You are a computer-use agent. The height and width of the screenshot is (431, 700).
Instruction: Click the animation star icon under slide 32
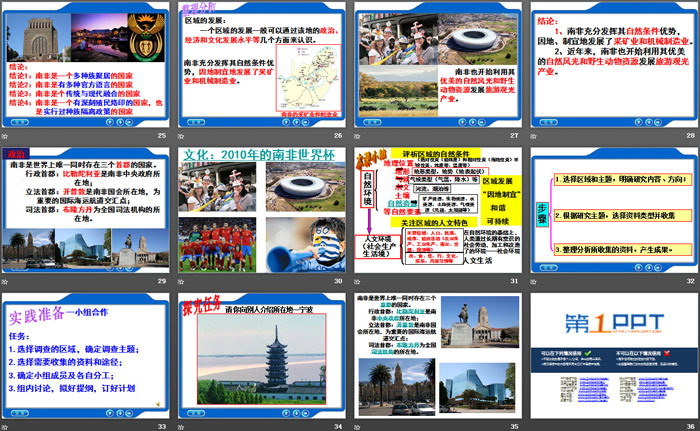point(533,281)
